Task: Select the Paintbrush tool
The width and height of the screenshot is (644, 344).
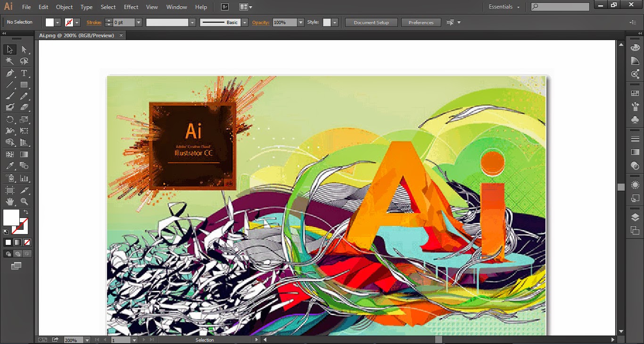Action: click(10, 96)
